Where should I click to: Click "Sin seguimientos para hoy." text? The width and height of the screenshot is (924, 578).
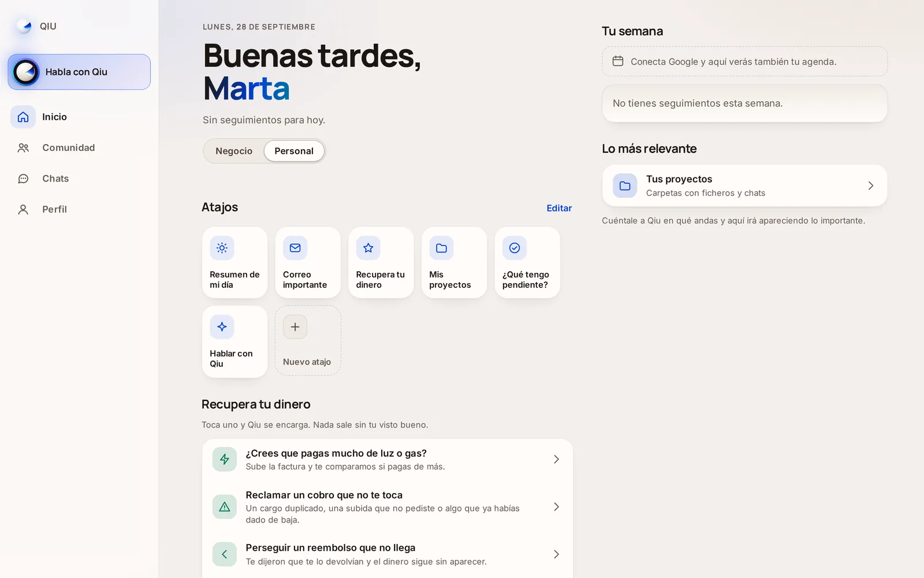264,120
